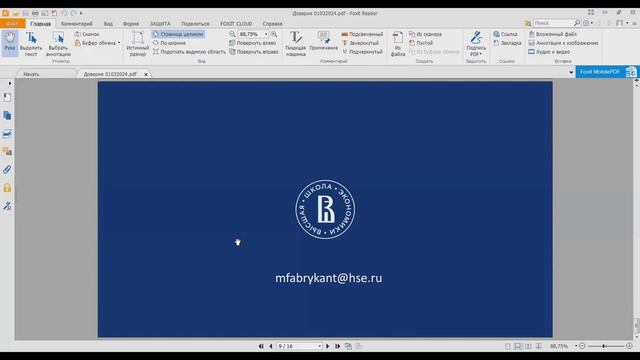Viewport: 640px width, 360px height.
Task: Switch to the ЗАЩИТА ribbon tab
Action: tap(160, 24)
